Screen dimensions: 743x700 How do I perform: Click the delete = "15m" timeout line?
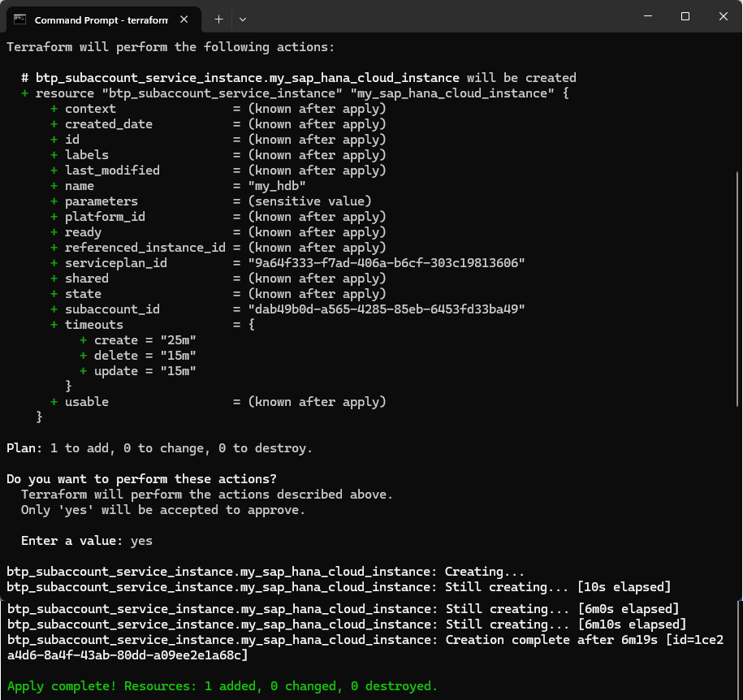pos(138,356)
